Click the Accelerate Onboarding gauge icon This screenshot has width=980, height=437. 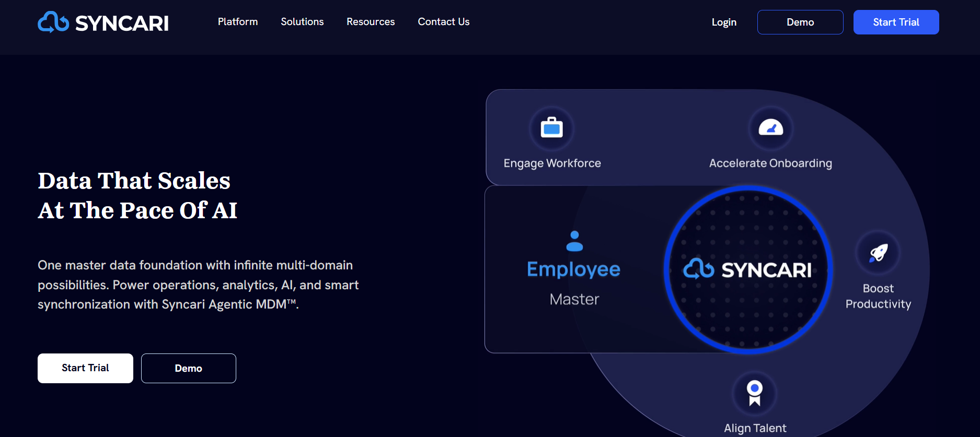tap(771, 128)
